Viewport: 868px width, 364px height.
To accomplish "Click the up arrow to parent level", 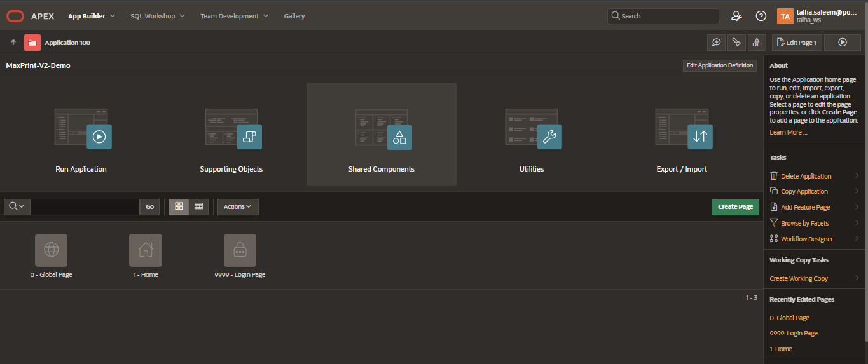I will coord(13,43).
